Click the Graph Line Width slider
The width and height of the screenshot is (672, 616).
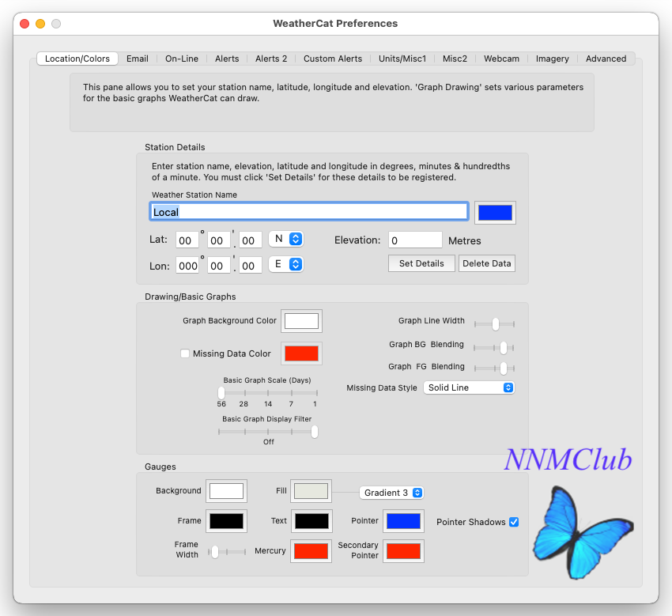tap(494, 324)
